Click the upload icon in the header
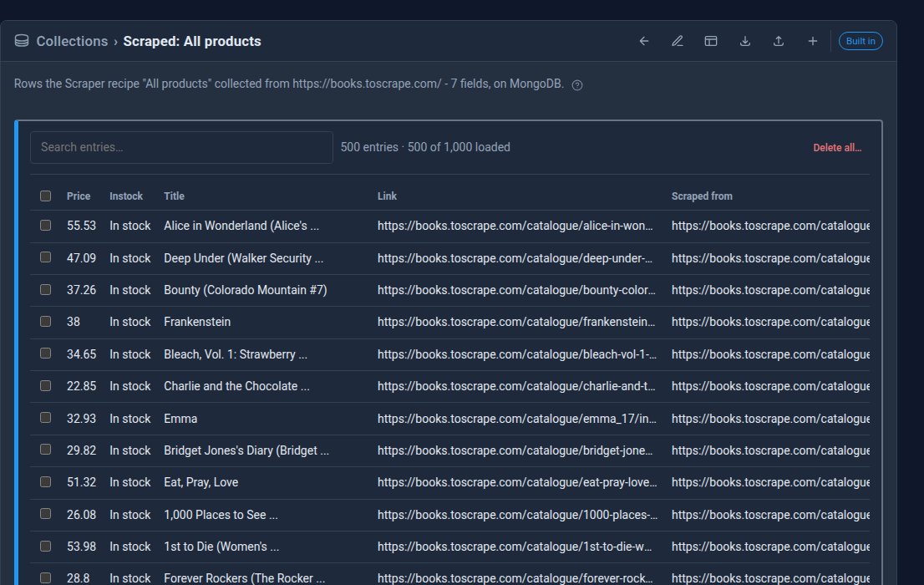 [779, 41]
